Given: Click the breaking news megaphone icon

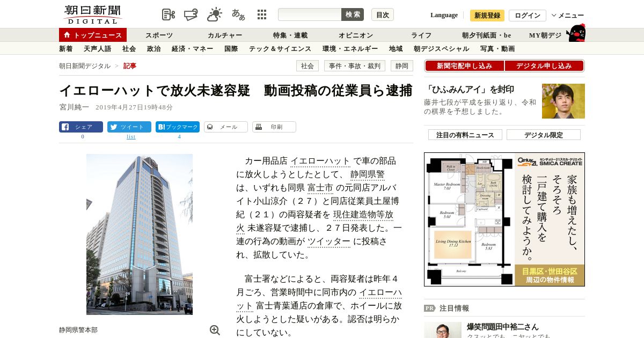Looking at the screenshot, I should [191, 14].
